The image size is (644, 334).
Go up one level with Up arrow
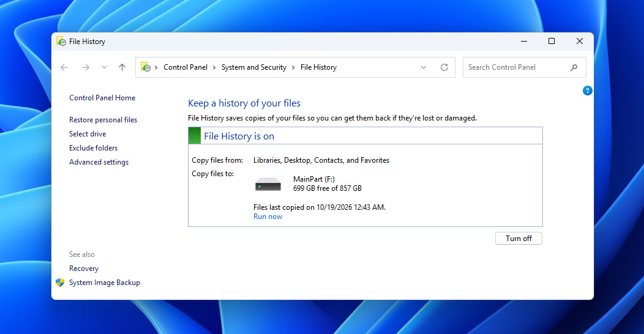(x=122, y=67)
